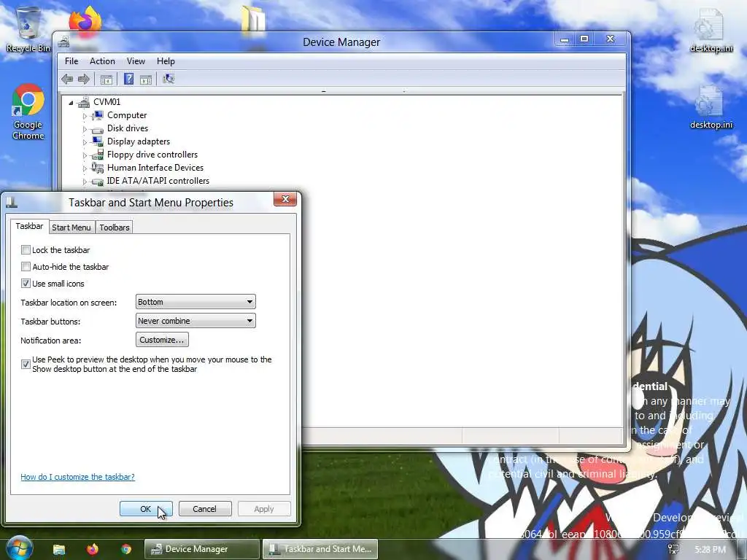Viewport: 747px width, 560px height.
Task: Open the Windows Start orb
Action: pyautogui.click(x=18, y=548)
